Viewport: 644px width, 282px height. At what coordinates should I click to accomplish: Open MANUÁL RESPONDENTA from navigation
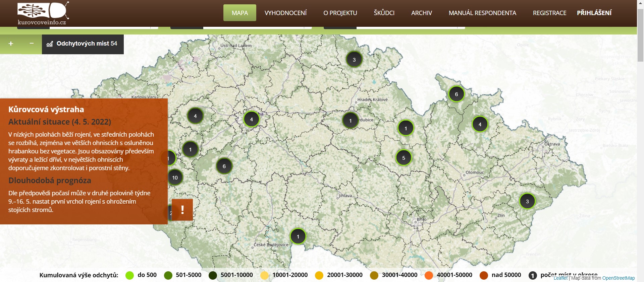(x=482, y=13)
